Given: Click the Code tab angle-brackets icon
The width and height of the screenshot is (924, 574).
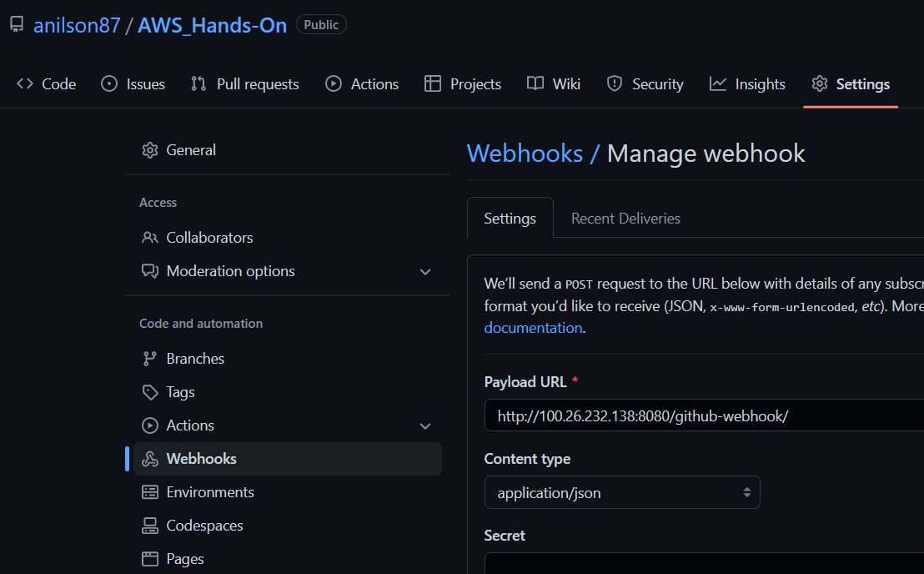Looking at the screenshot, I should coord(25,83).
